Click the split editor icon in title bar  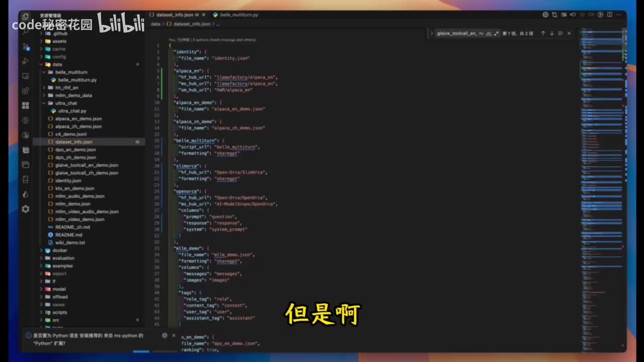tap(610, 15)
